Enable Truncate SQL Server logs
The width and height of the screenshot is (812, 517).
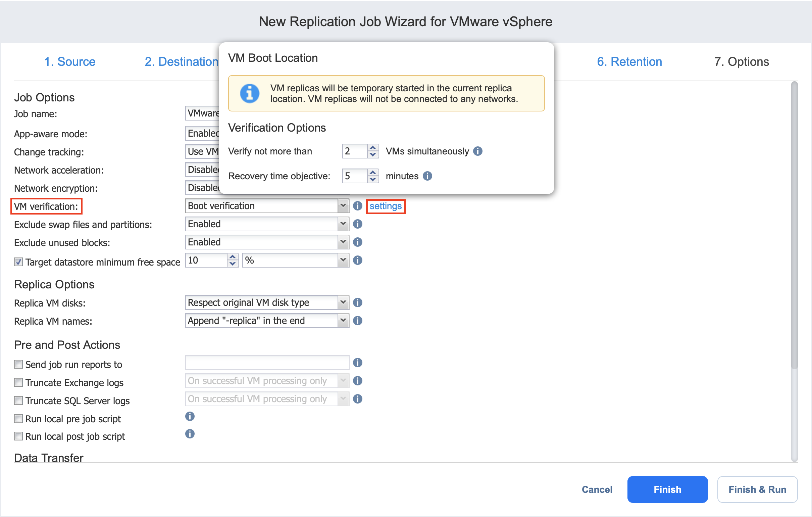pyautogui.click(x=18, y=401)
